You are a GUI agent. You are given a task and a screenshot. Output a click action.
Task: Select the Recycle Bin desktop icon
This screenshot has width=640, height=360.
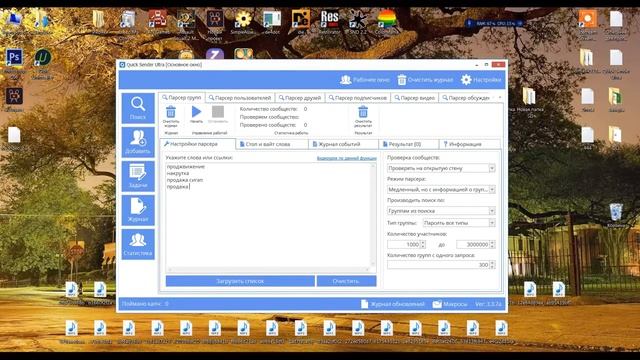pos(616,213)
